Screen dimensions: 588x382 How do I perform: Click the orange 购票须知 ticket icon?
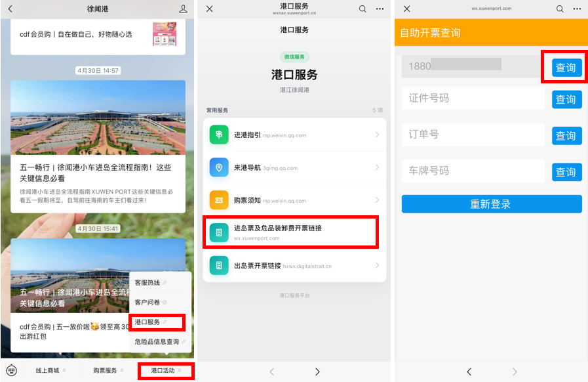click(219, 200)
